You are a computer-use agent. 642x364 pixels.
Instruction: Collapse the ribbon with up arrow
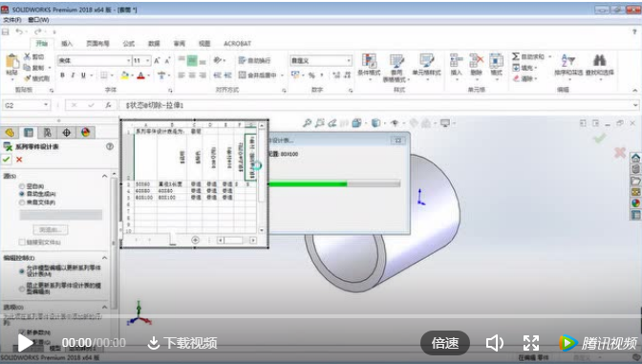[635, 90]
